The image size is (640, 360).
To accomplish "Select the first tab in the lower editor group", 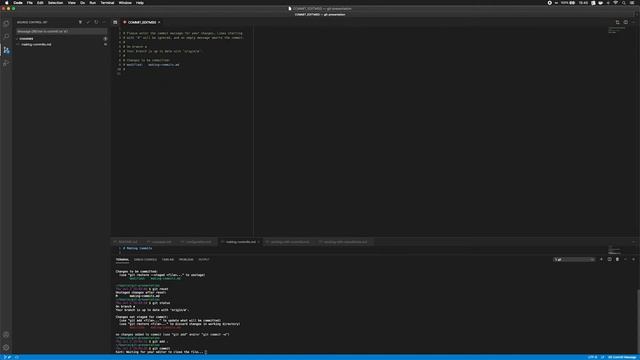I will point(128,242).
